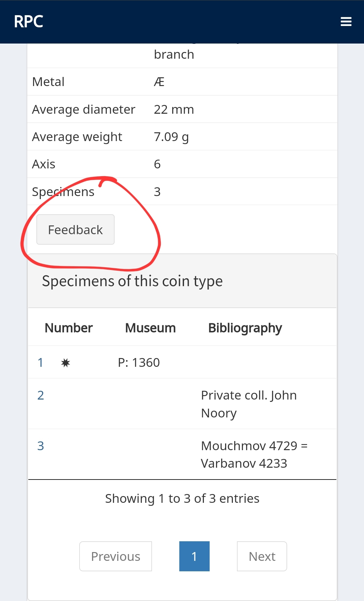Image resolution: width=364 pixels, height=601 pixels.
Task: Sort table by Museum column
Action: coord(150,328)
